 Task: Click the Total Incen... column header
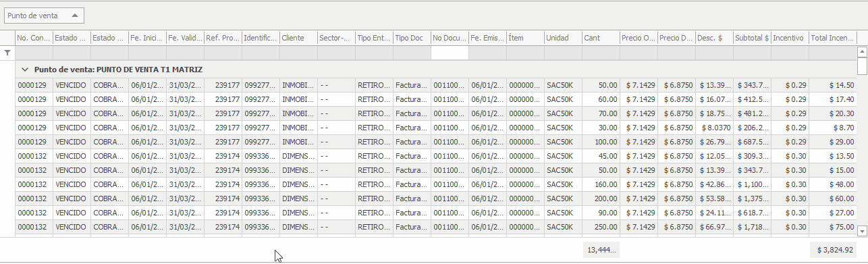(832, 38)
